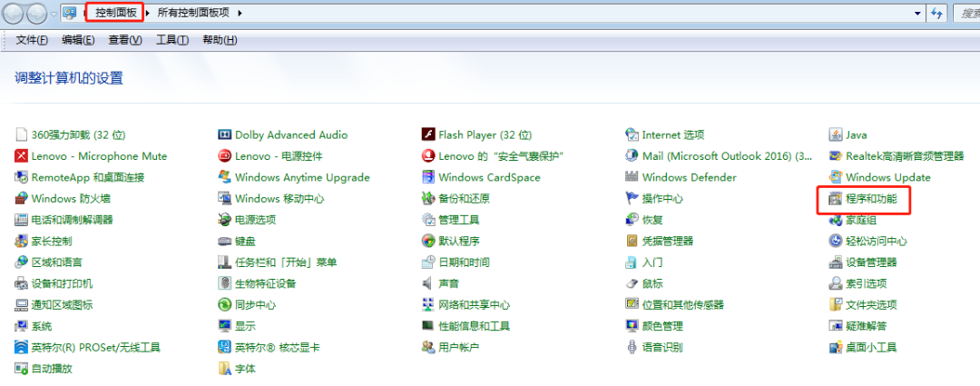Screen dimensions: 980x386
Task: Expand the arrow after 控制面板 breadcrumb
Action: (149, 14)
